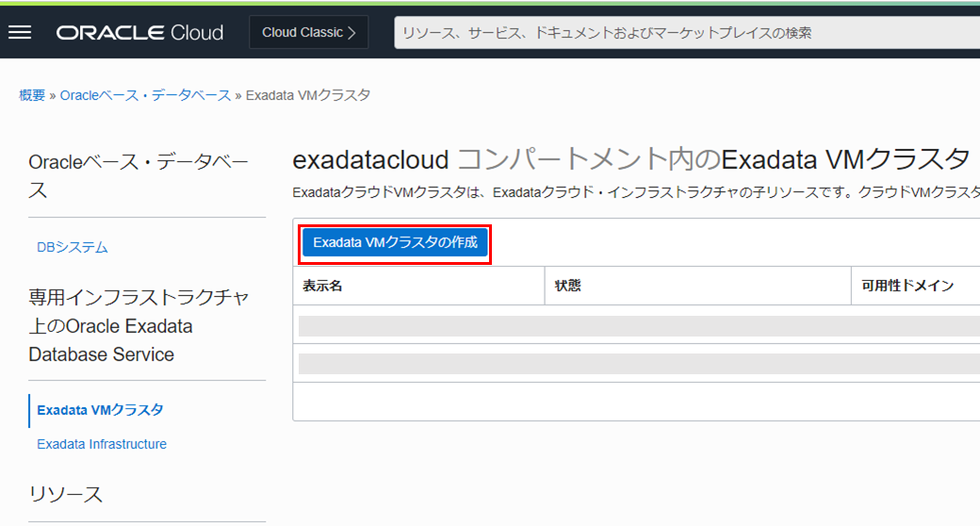Click the Oracle Cloud logo

[x=139, y=33]
